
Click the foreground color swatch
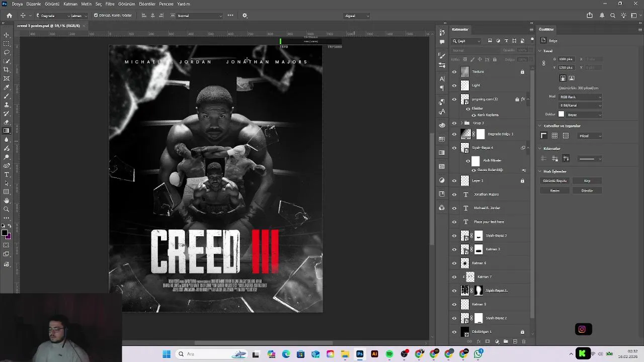[x=5, y=233]
